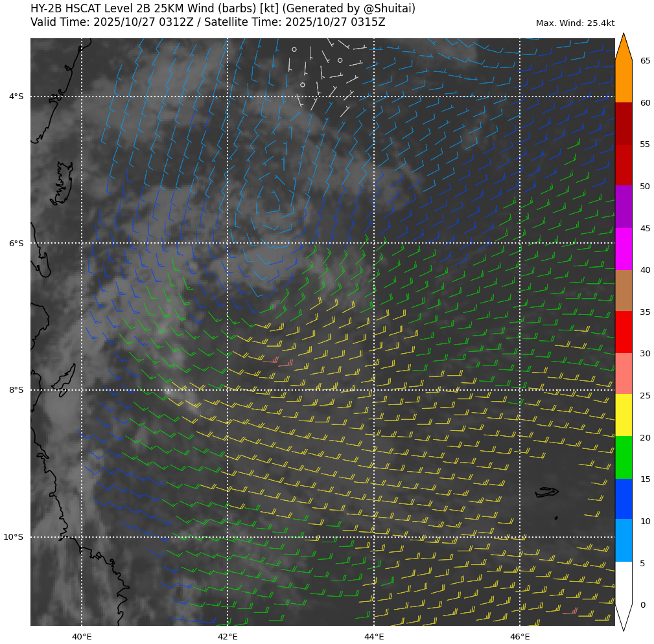Click the 10°S latitude axis label

click(14, 537)
